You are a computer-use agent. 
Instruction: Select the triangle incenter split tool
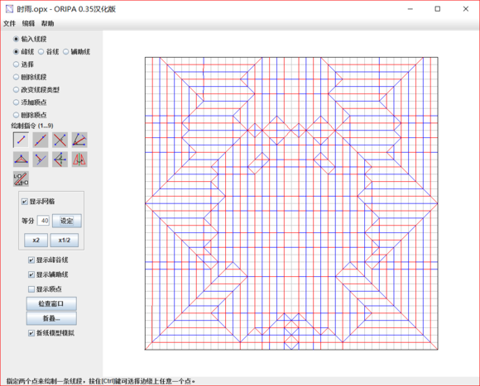point(21,159)
